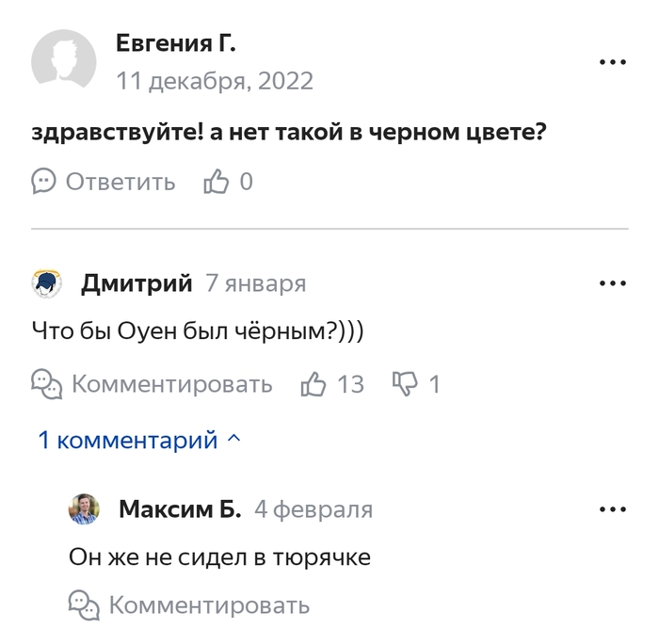Image resolution: width=659 pixels, height=644 pixels.
Task: Click the speech bubble icon beside Ответить
Action: (44, 182)
